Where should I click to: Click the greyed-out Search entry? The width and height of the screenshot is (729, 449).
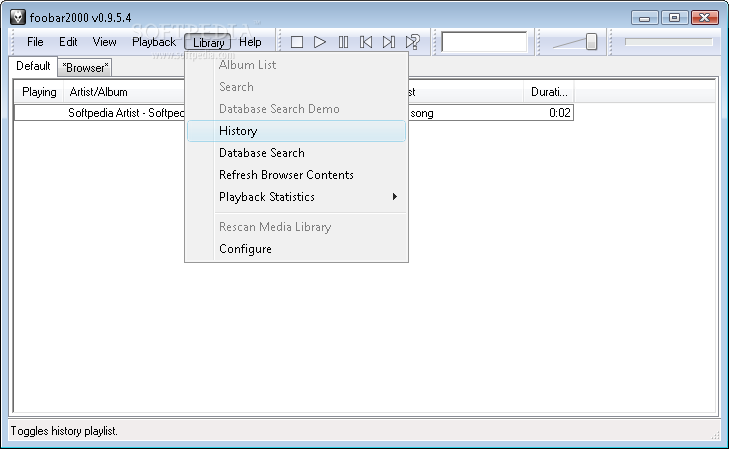pos(296,87)
